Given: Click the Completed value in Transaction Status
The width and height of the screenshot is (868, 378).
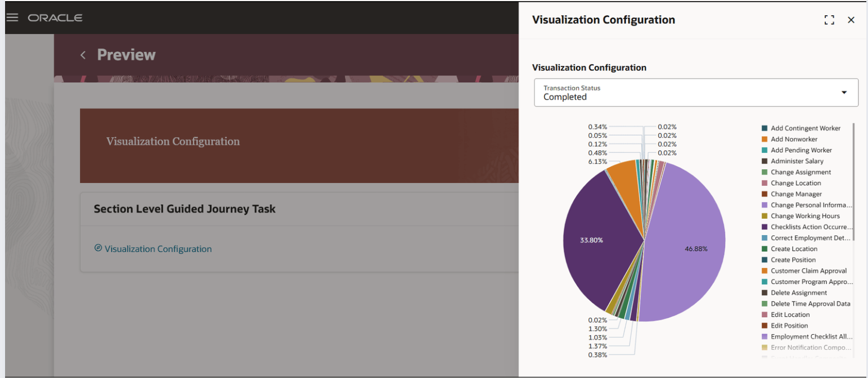Looking at the screenshot, I should tap(565, 97).
